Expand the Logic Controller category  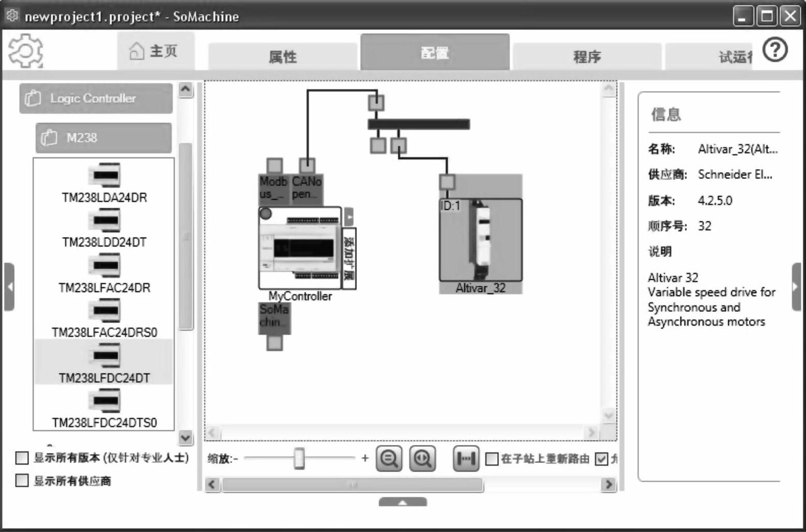[x=96, y=98]
